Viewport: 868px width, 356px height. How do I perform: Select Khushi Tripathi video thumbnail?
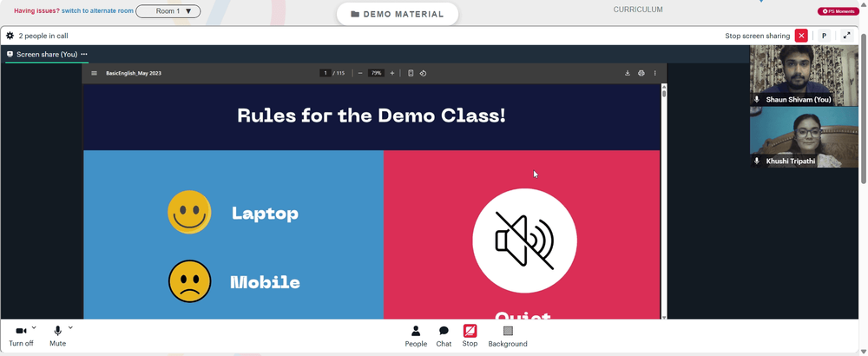tap(804, 136)
